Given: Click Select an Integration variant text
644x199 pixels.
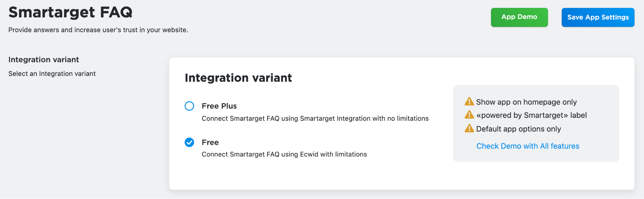Looking at the screenshot, I should tap(52, 74).
